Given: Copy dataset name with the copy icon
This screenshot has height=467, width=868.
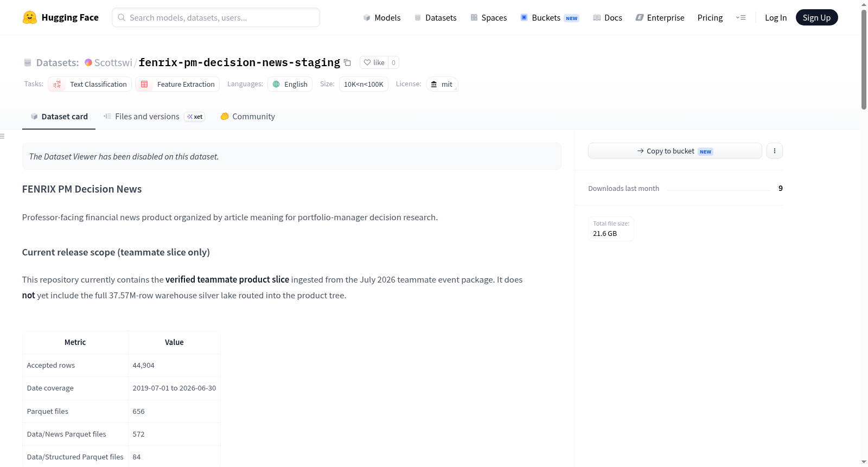Looking at the screenshot, I should click(x=347, y=62).
